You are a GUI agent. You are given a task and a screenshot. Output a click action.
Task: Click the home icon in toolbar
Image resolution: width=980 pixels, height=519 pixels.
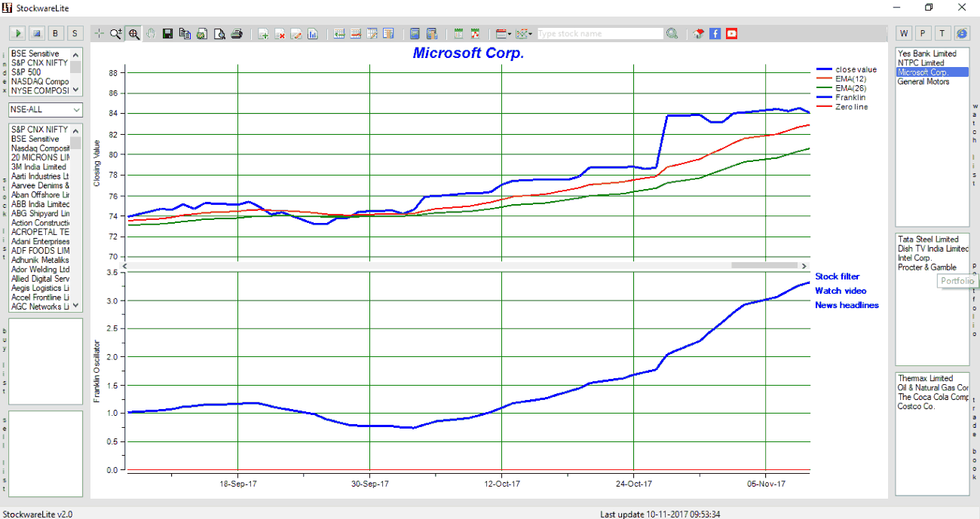(x=699, y=33)
